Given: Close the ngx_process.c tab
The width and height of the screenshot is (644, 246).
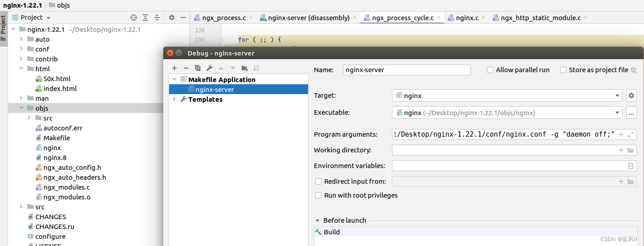Looking at the screenshot, I should 251,18.
